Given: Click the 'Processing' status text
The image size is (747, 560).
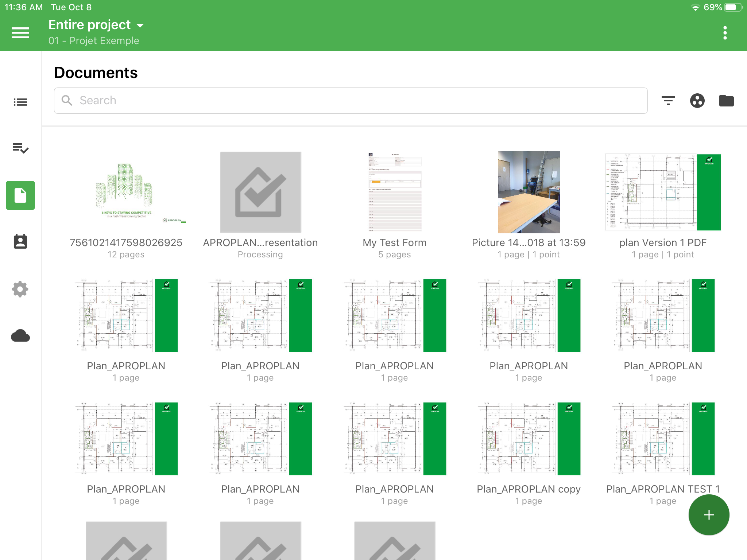Looking at the screenshot, I should tap(260, 254).
